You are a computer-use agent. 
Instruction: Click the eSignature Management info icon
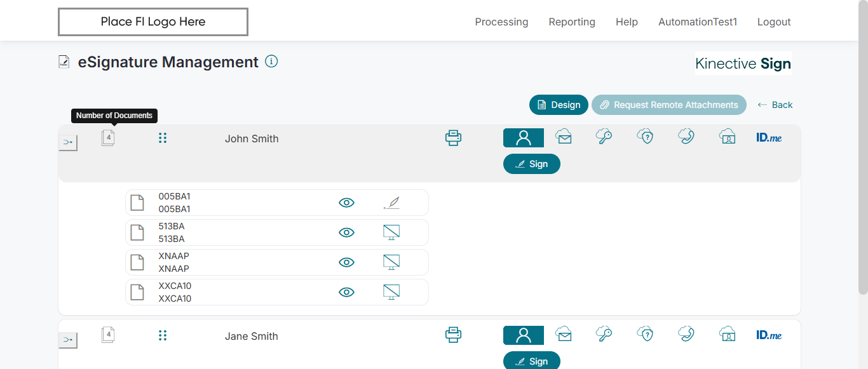[271, 62]
